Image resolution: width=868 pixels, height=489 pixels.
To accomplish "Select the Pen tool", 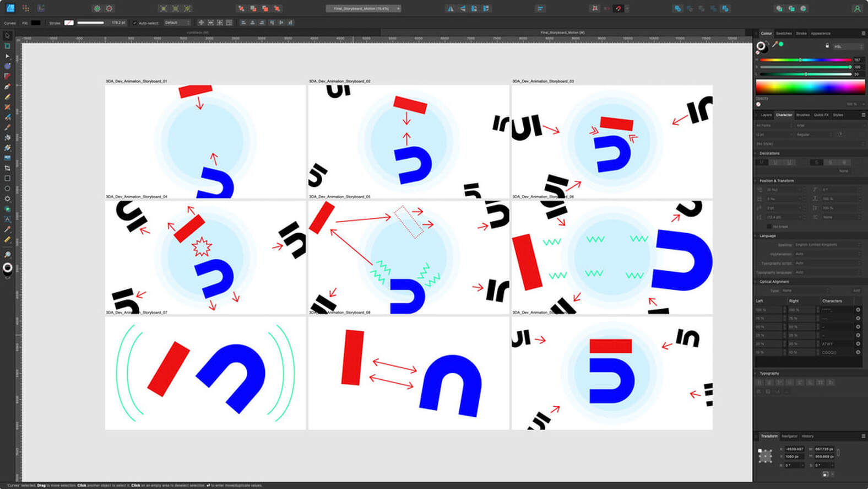I will tap(7, 87).
